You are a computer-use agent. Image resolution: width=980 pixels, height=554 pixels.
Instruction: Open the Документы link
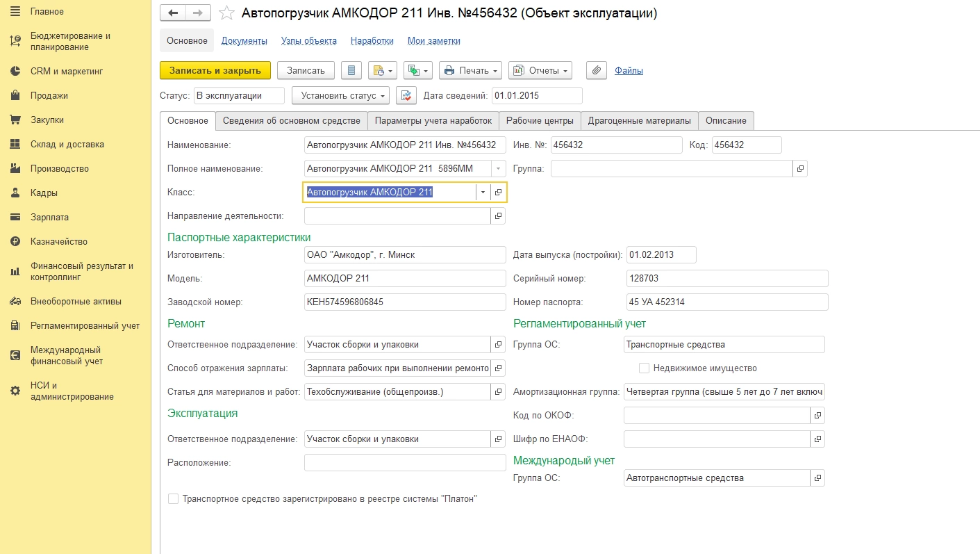click(x=244, y=41)
